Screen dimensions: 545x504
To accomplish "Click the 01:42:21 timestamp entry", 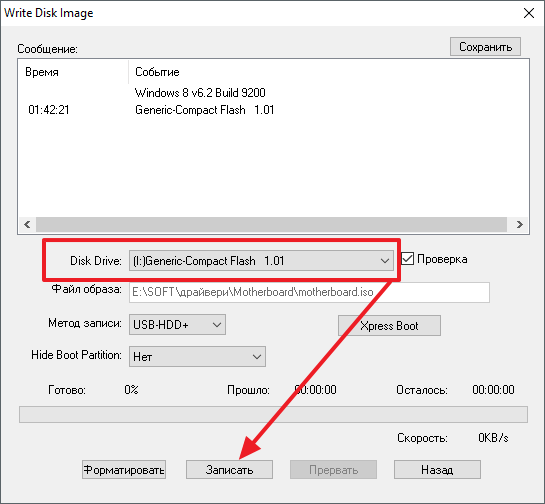I will coord(49,110).
